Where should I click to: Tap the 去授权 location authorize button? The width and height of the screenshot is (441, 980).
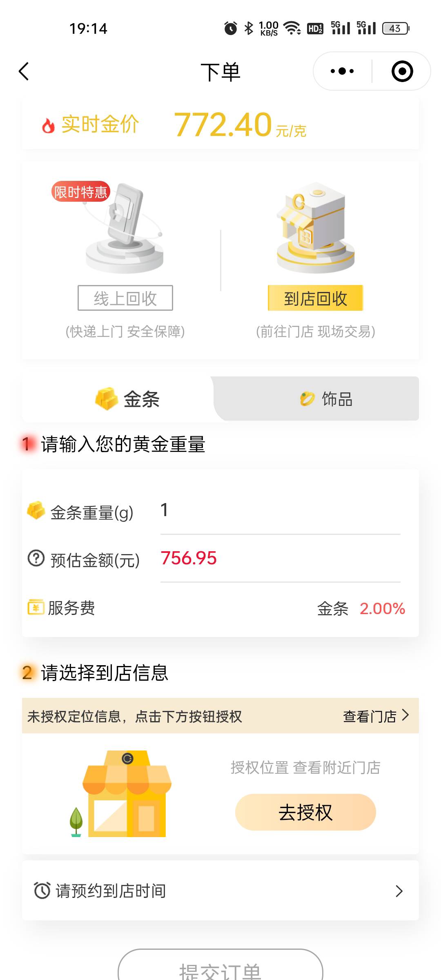[x=305, y=812]
